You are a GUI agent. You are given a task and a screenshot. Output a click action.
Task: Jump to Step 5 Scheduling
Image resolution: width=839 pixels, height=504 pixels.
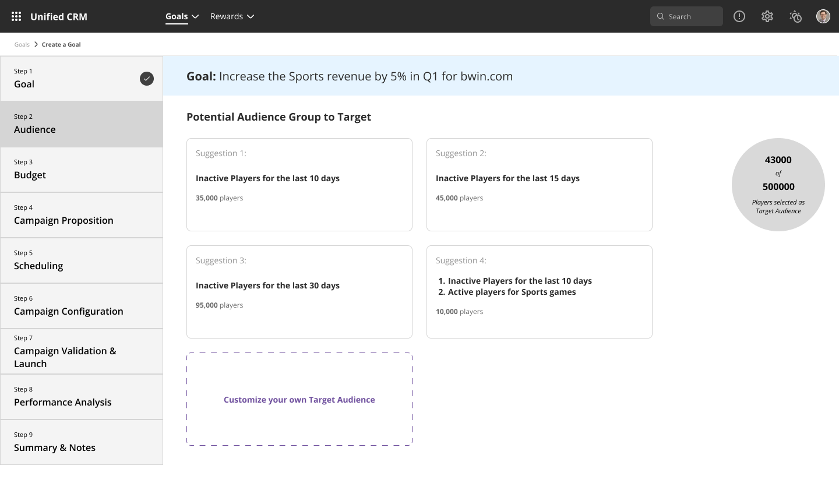[82, 260]
